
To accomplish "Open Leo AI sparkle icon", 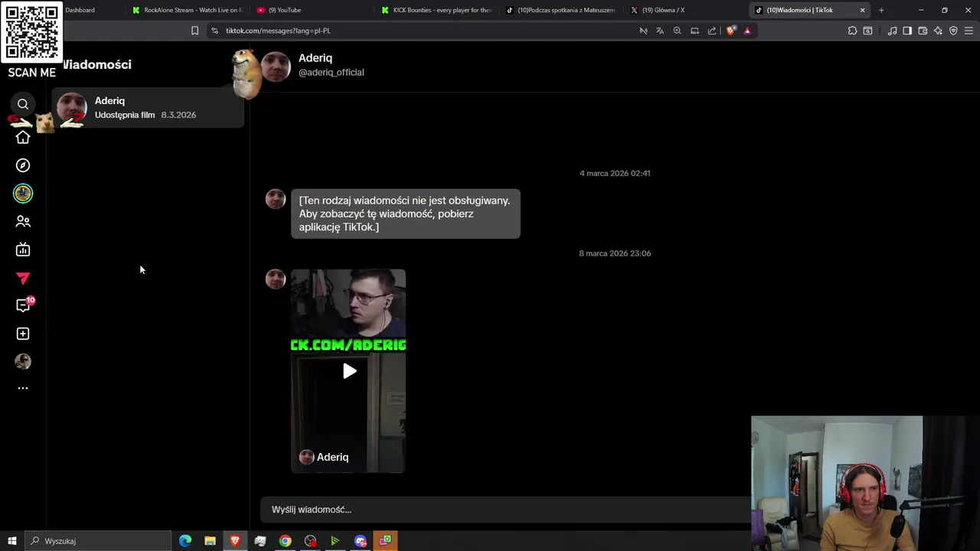I will click(938, 31).
